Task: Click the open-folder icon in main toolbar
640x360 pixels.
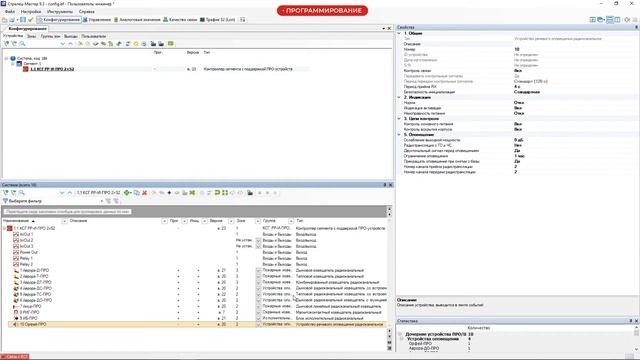Action: coord(4,20)
